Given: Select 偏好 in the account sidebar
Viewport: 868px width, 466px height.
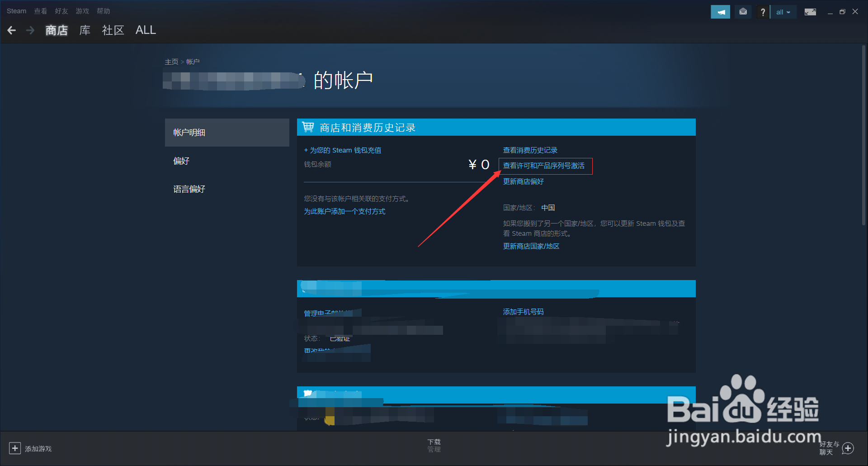Looking at the screenshot, I should pyautogui.click(x=181, y=161).
